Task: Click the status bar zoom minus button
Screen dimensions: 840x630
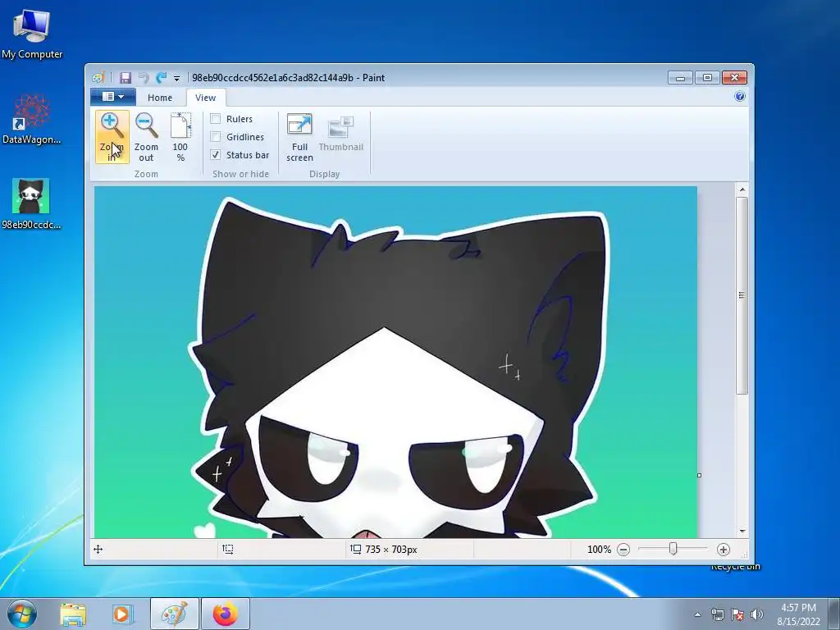Action: pyautogui.click(x=623, y=549)
